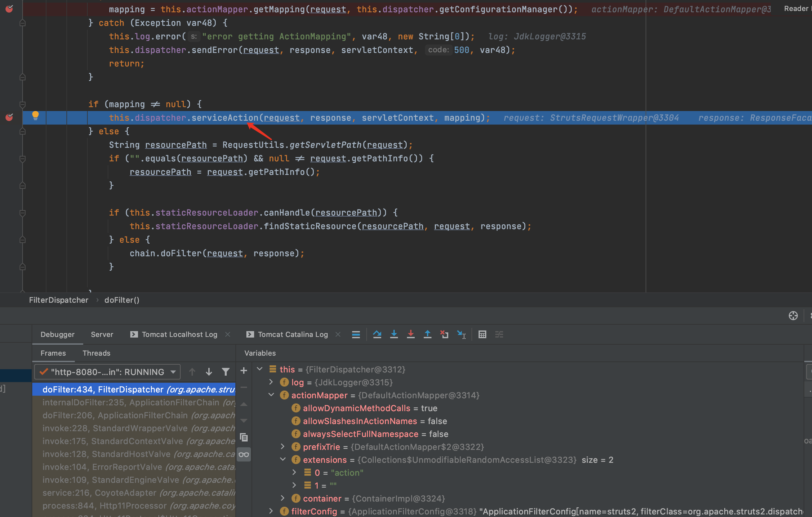
Task: Open Evaluate Expression calculator icon
Action: 482,334
